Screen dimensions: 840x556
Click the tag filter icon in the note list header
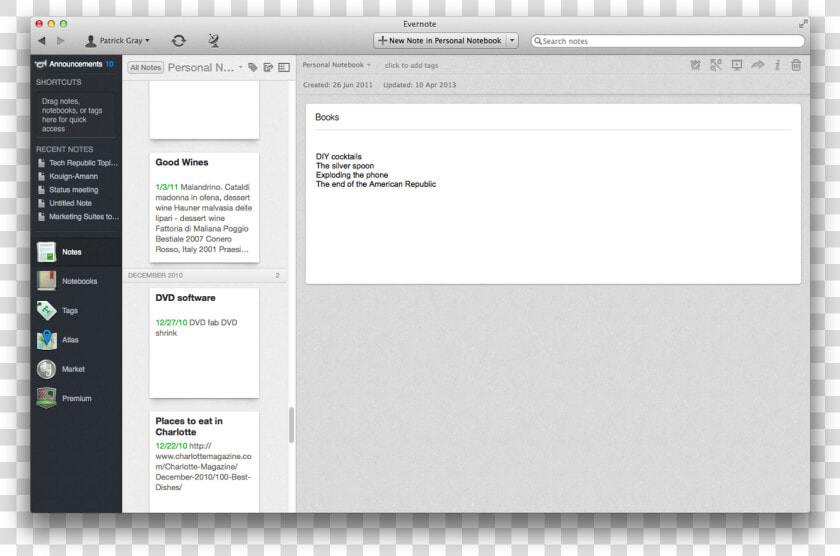pos(253,67)
